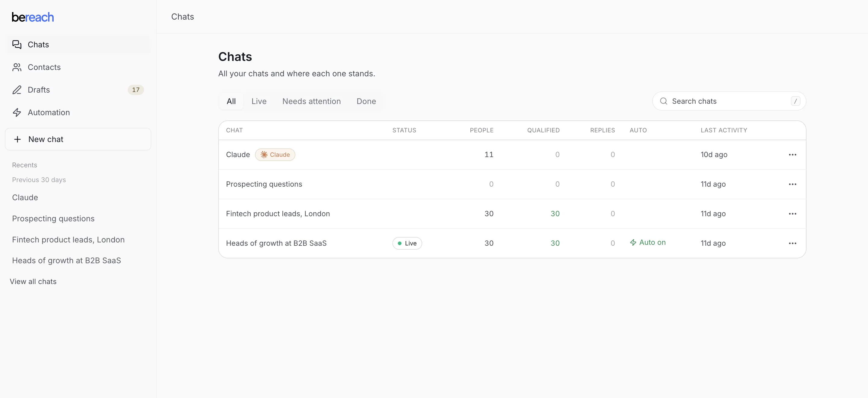The height and width of the screenshot is (398, 868).
Task: Click green qualified 30 in Heads of growth row
Action: coord(555,243)
